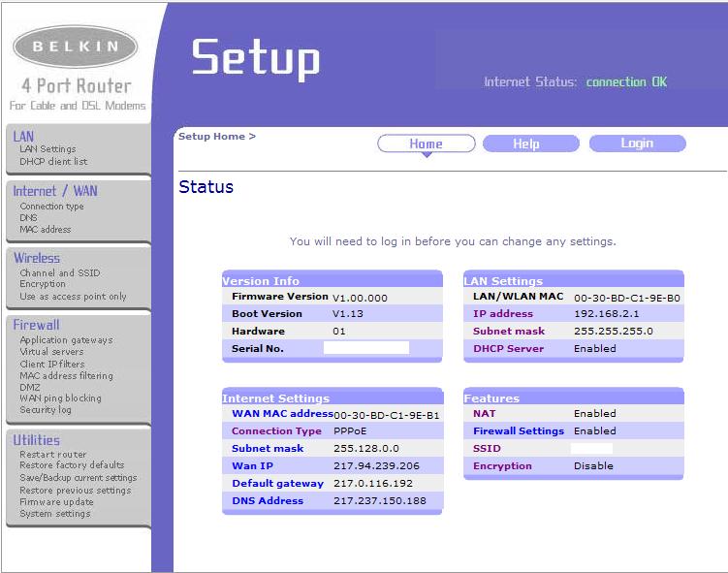
Task: Open the Home tab button
Action: click(x=427, y=143)
